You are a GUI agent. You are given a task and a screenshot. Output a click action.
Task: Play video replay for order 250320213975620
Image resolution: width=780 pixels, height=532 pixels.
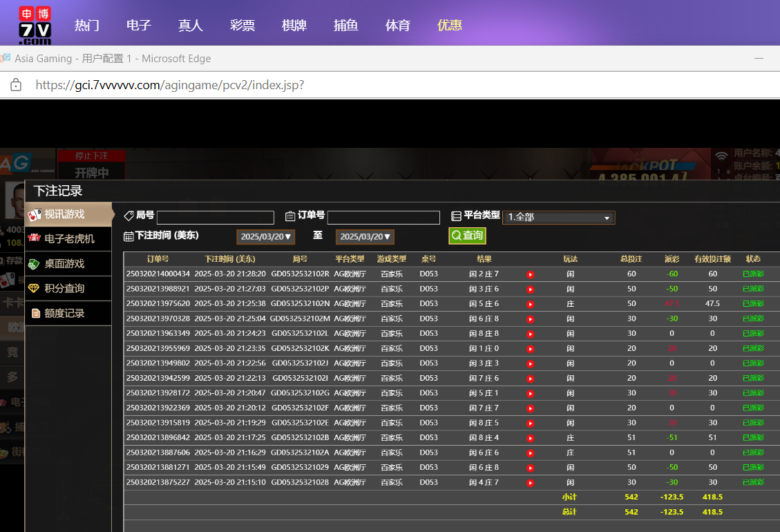coord(530,304)
